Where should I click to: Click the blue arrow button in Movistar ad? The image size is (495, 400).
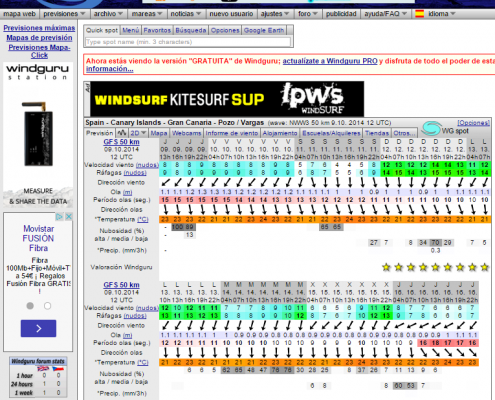pos(38,328)
